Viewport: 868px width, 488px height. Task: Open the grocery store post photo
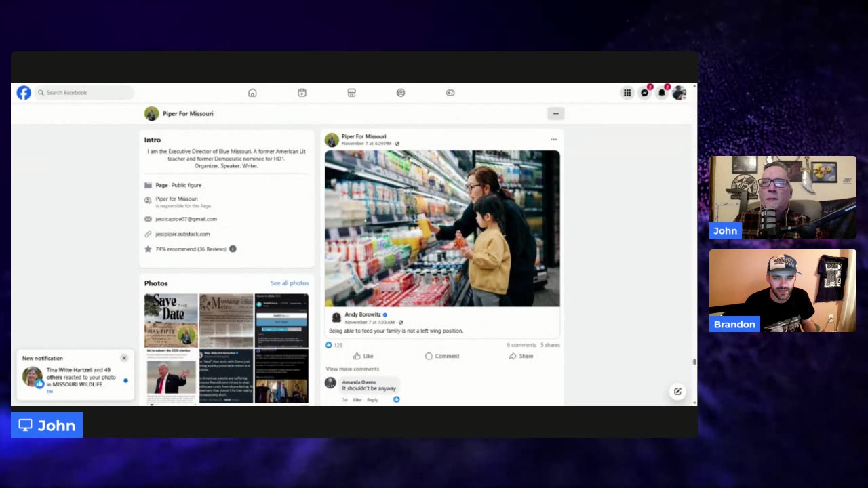pyautogui.click(x=442, y=228)
